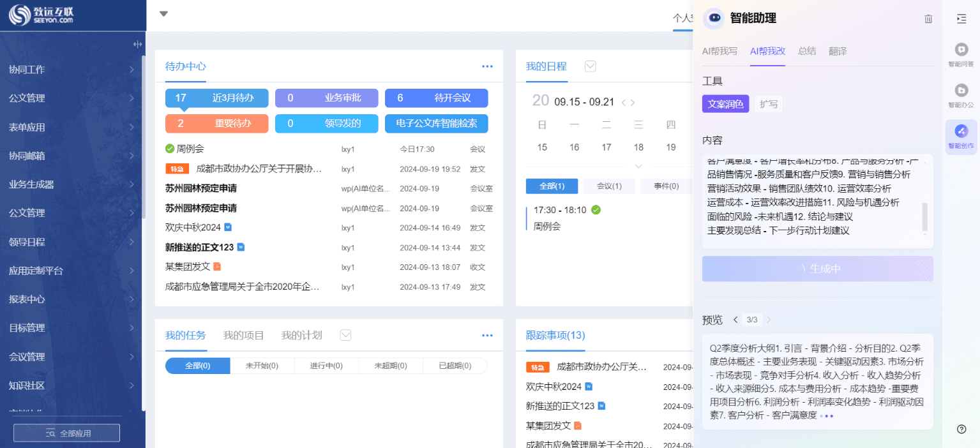Click 特急 tag in 待办中心 list
The image size is (980, 448).
point(177,169)
